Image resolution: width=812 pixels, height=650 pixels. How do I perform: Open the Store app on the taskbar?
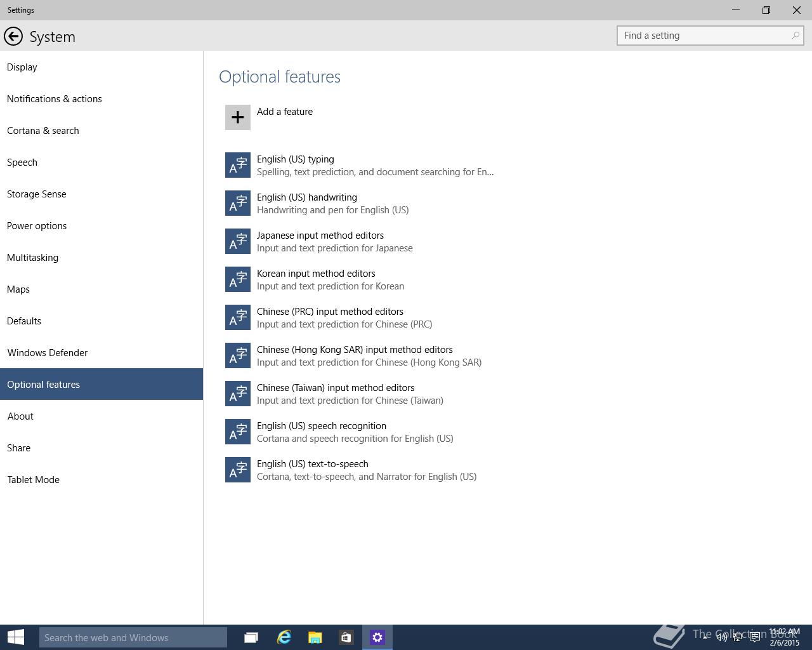[346, 637]
